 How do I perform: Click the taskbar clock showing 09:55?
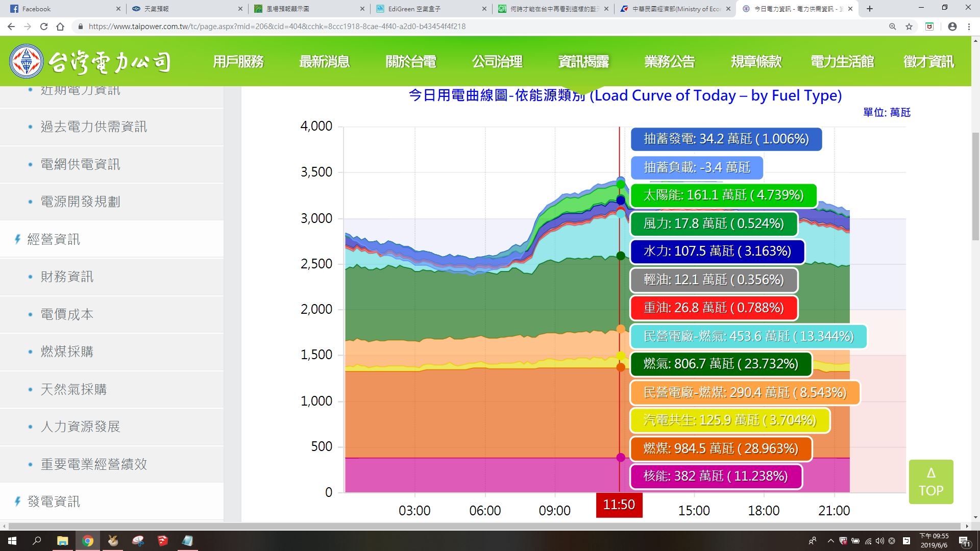(934, 541)
